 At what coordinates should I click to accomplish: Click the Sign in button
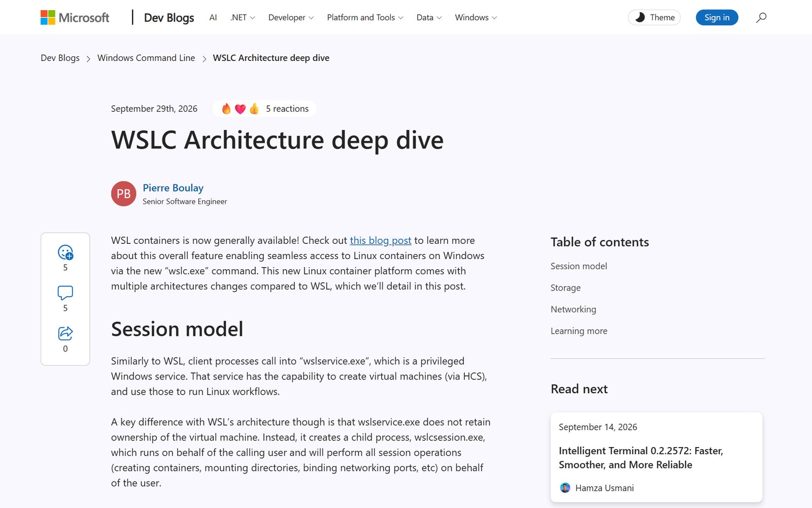click(717, 17)
